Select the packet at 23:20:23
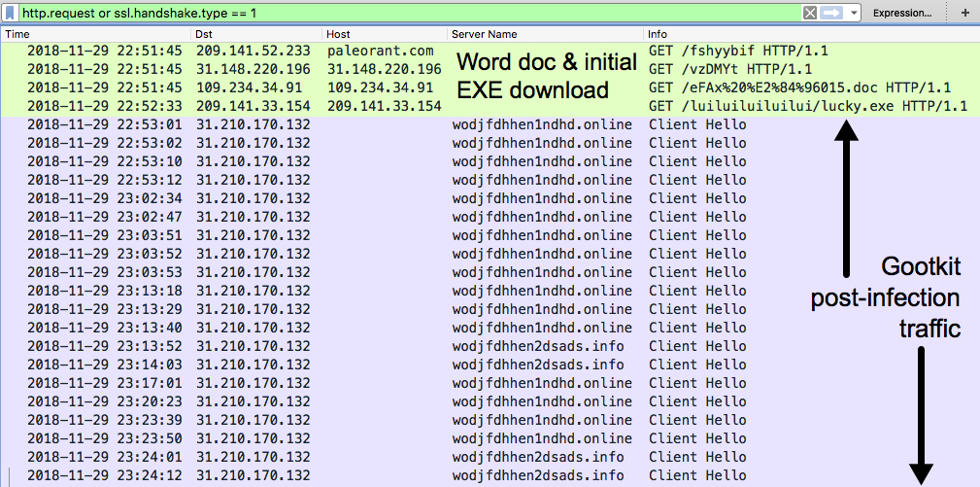This screenshot has height=487, width=980. pos(490,401)
